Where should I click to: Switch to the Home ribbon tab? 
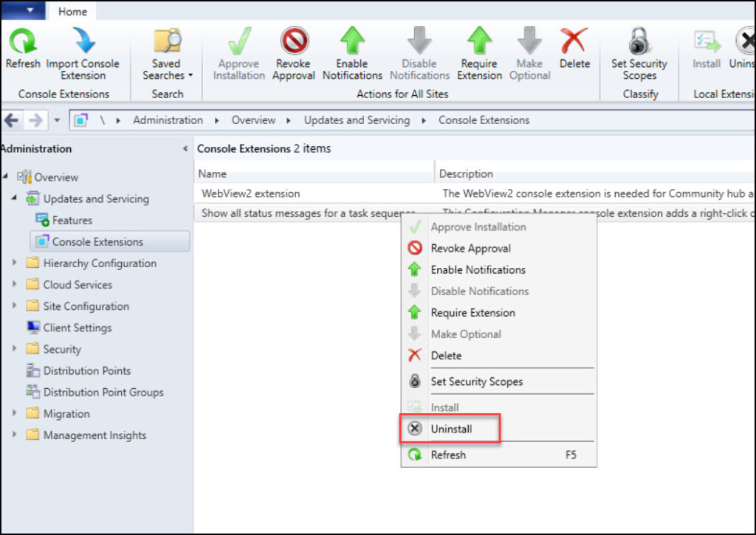pos(73,11)
